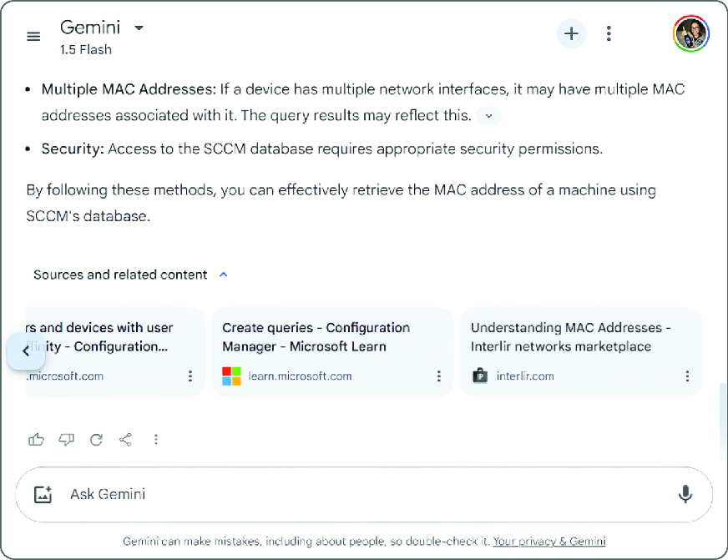Share the response via share icon
728x560 pixels.
pos(125,439)
